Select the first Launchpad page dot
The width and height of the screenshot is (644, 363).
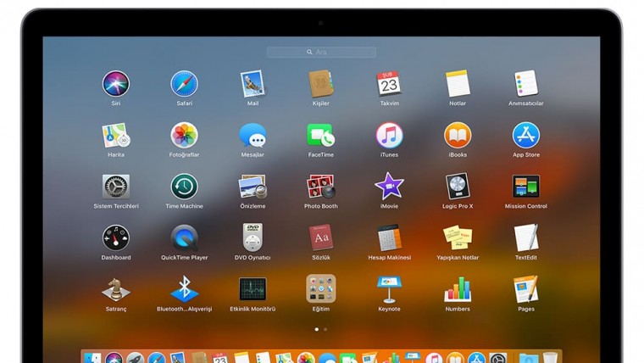317,329
